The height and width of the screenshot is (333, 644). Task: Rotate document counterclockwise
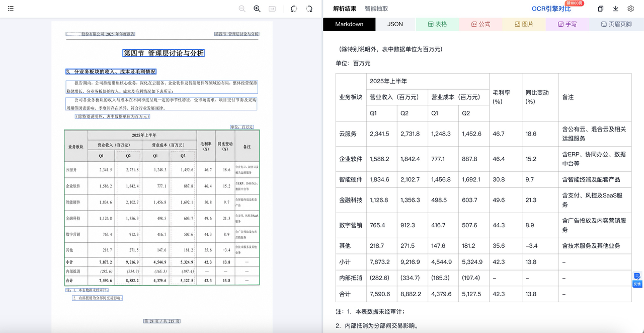click(x=294, y=9)
